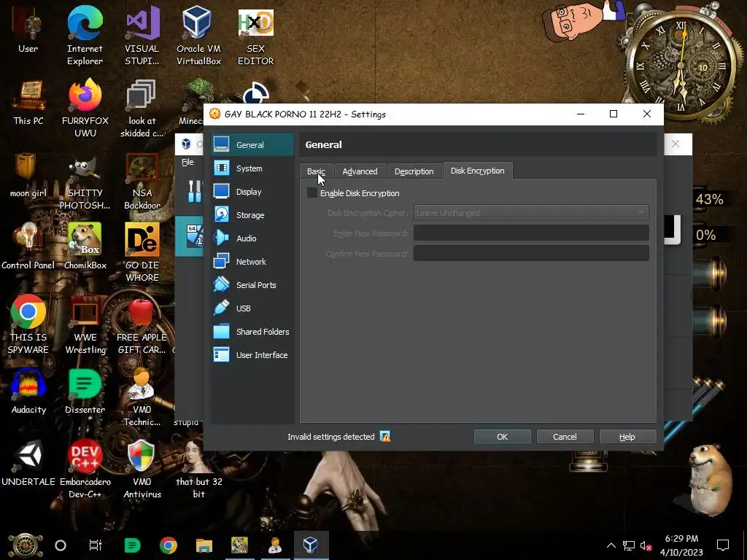Confirm settings with OK button

click(x=502, y=437)
